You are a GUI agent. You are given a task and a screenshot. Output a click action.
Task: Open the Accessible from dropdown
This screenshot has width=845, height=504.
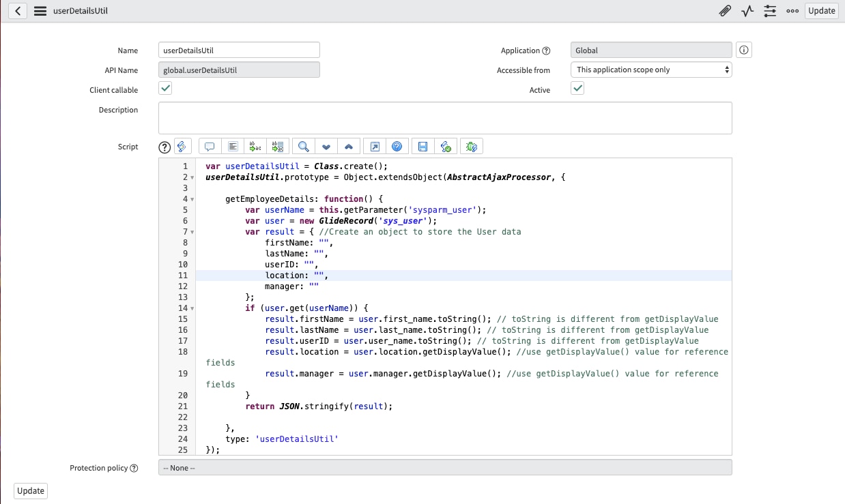point(650,69)
